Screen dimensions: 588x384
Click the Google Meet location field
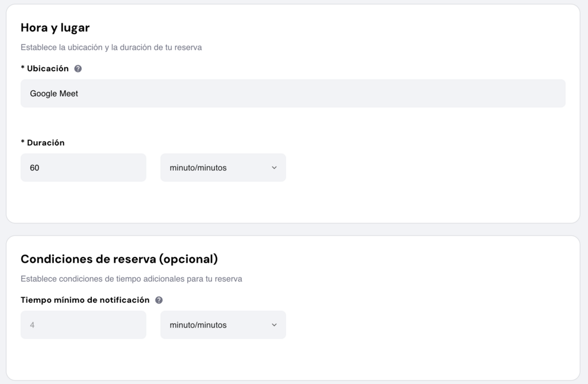coord(293,93)
